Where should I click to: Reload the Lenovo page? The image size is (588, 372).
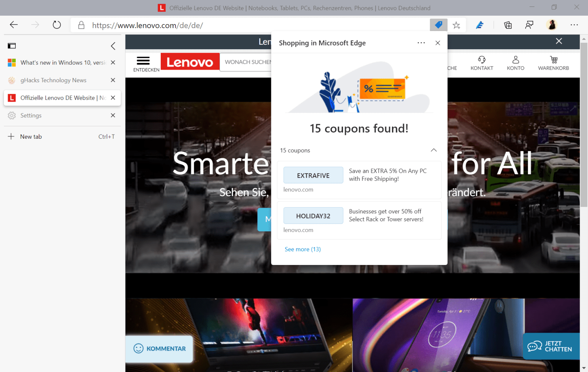click(x=57, y=25)
